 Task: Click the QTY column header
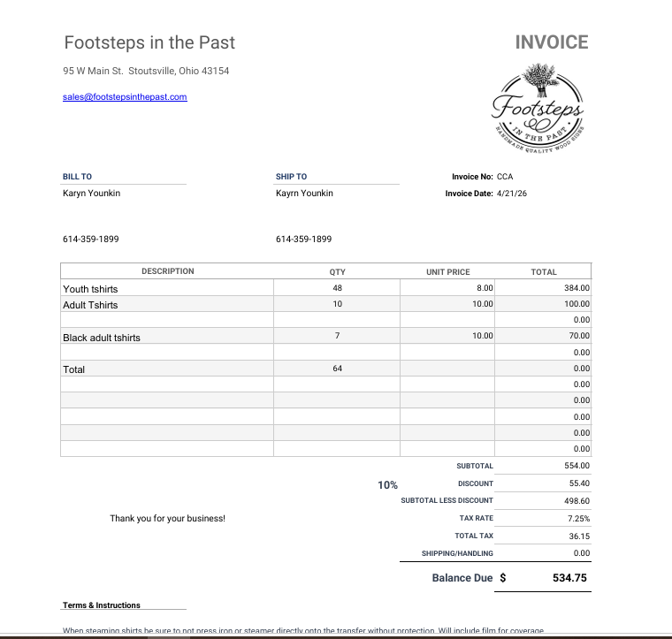coord(337,272)
